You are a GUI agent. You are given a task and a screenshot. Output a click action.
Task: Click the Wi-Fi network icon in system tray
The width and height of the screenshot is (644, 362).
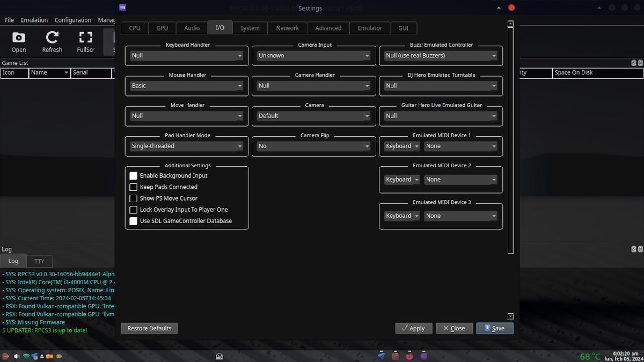tap(26, 356)
